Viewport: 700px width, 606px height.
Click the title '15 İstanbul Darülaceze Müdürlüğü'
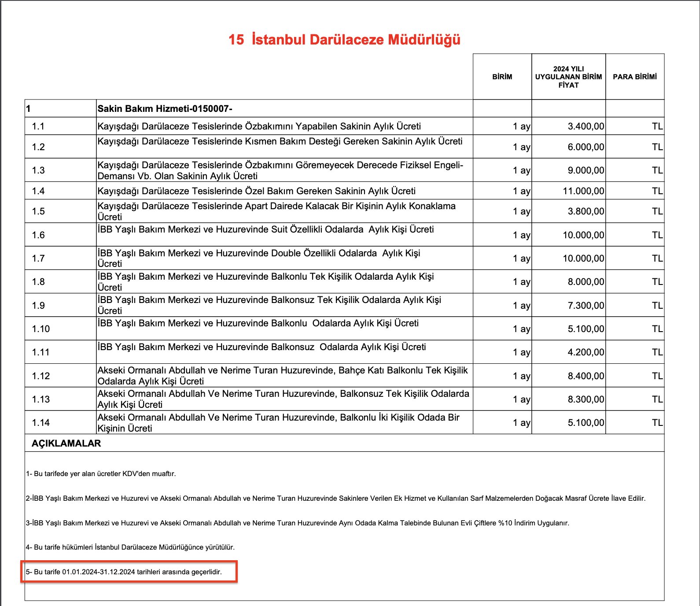coord(344,40)
